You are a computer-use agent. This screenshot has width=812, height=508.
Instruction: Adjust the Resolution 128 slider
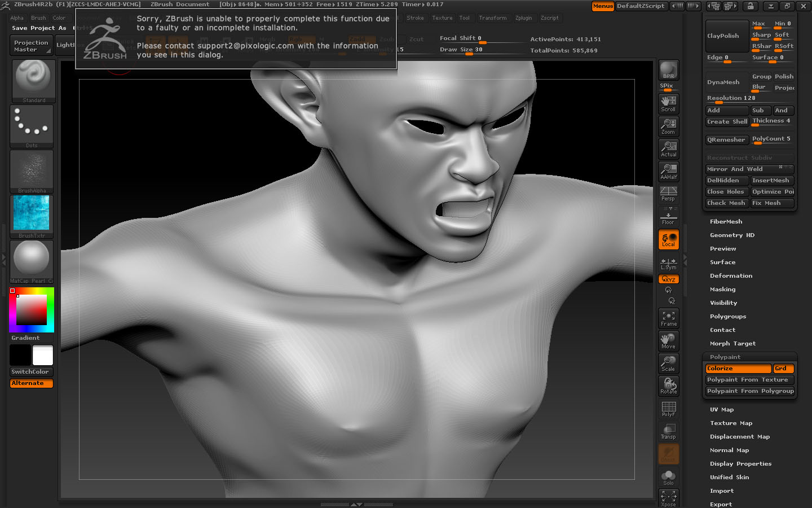(750, 99)
